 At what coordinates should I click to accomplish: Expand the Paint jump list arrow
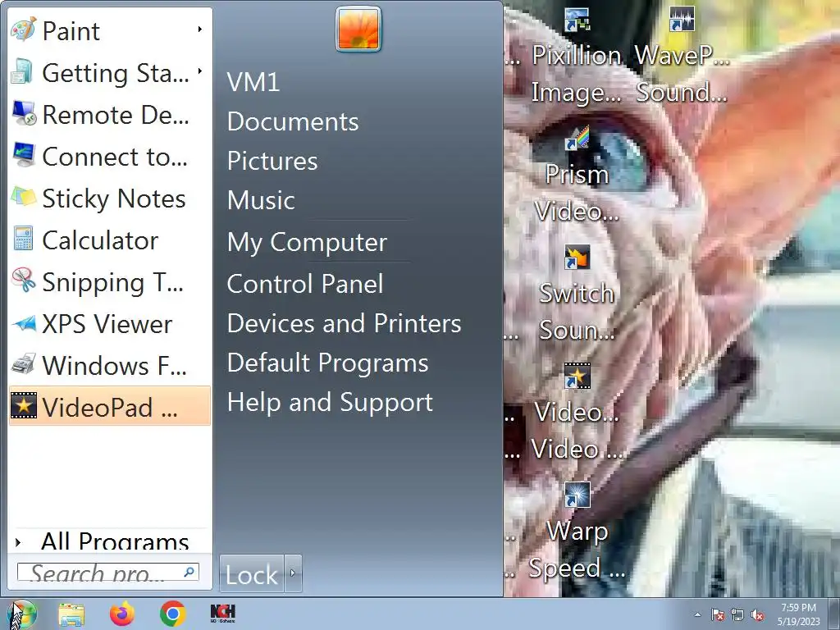[x=200, y=30]
